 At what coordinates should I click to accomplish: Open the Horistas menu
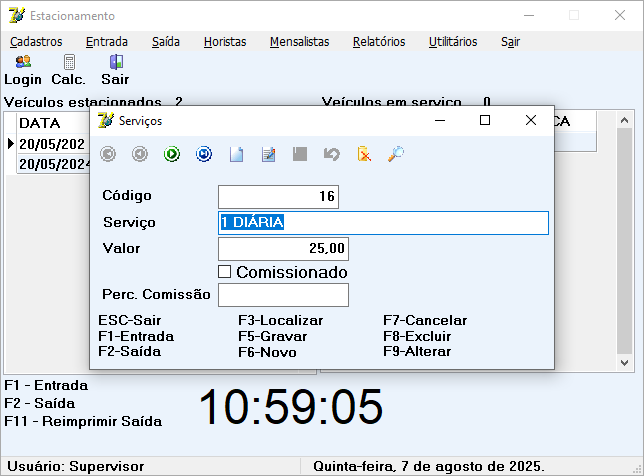tap(225, 42)
